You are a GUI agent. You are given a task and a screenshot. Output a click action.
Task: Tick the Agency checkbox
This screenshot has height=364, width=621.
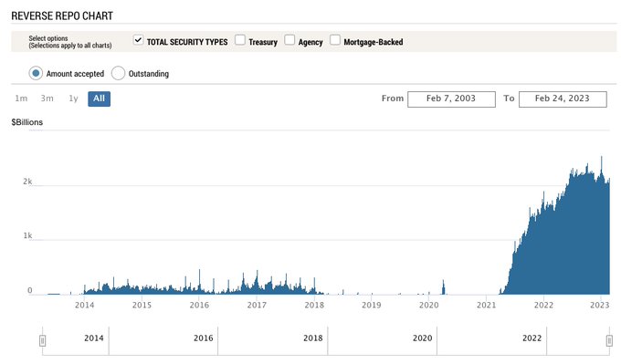point(289,40)
